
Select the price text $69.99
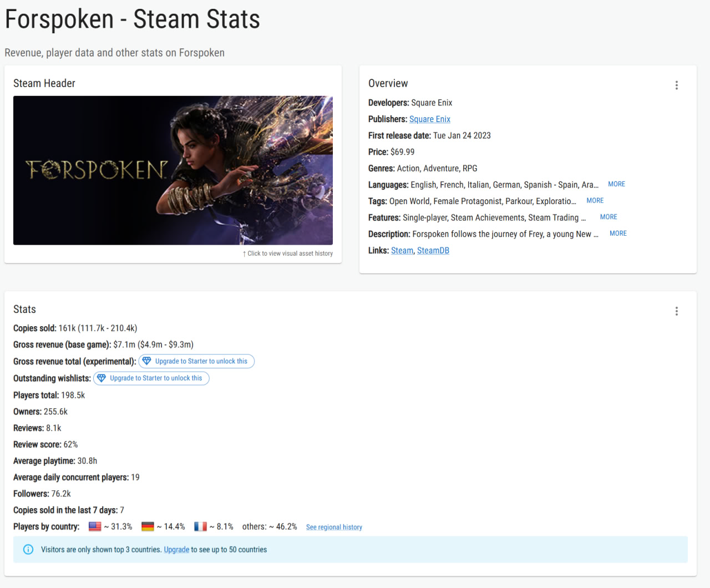coord(403,152)
